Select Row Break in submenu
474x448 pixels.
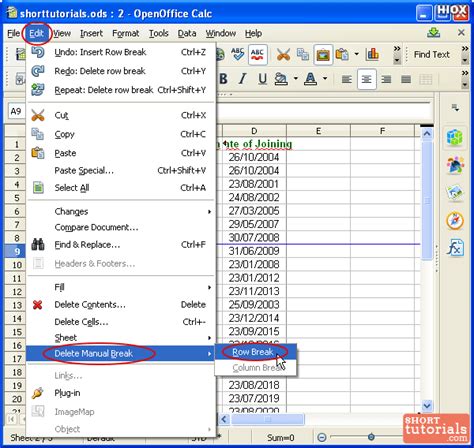[255, 352]
